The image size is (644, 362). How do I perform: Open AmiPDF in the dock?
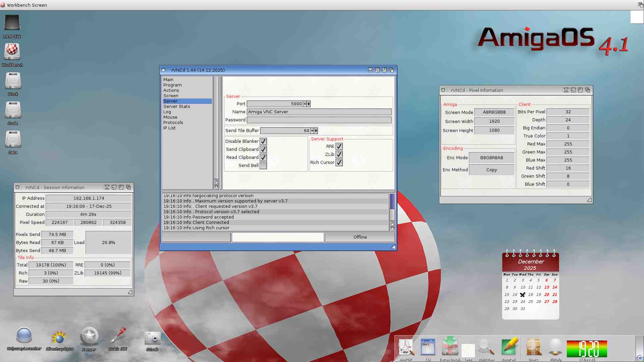(x=406, y=347)
